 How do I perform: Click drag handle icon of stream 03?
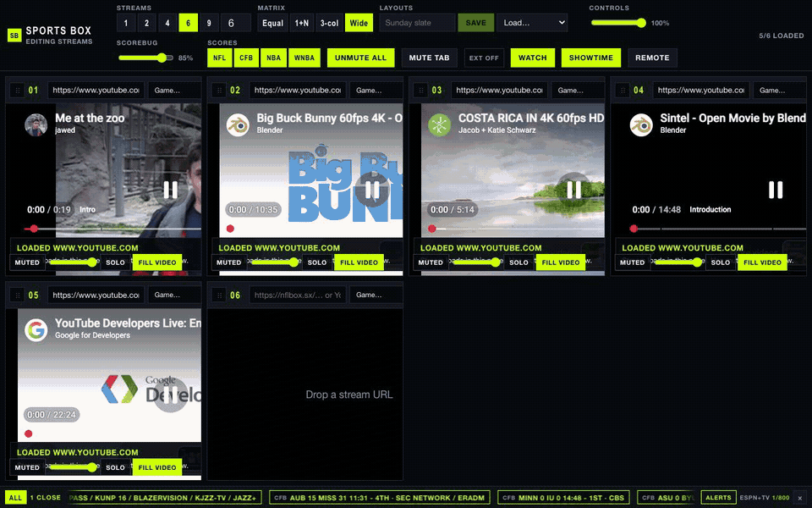click(421, 91)
